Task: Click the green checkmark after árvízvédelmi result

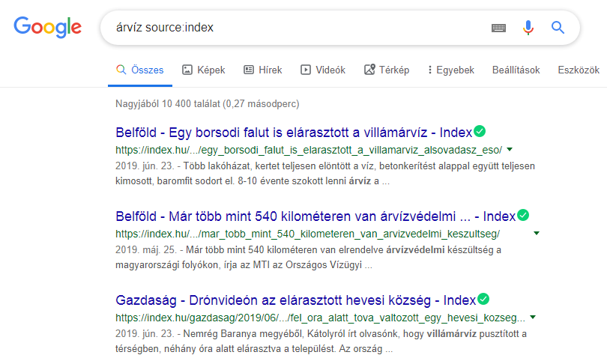Action: [523, 215]
